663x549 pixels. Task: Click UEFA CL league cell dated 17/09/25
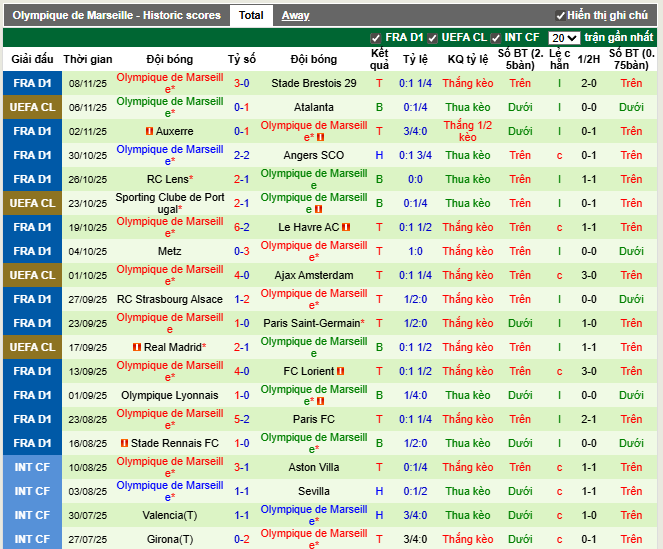coord(33,347)
